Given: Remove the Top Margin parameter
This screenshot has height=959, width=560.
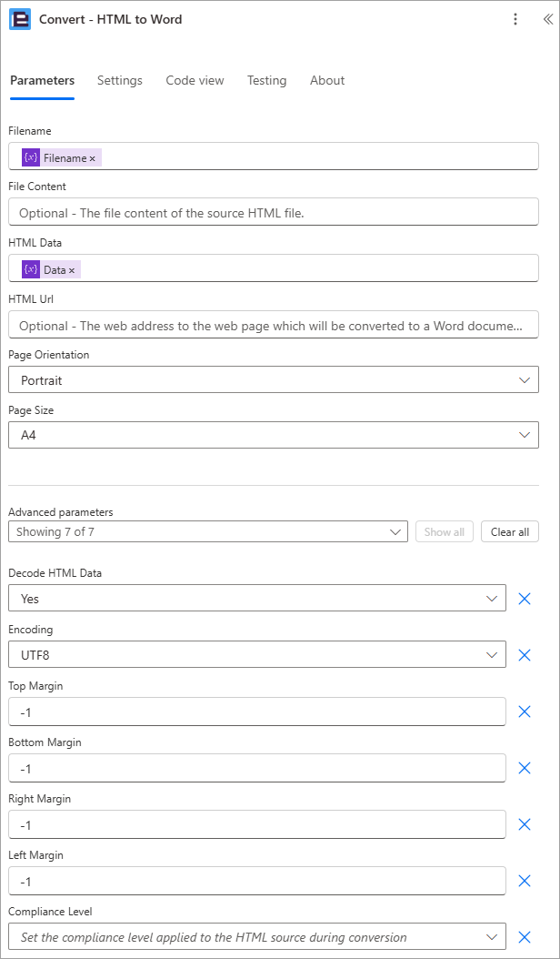Looking at the screenshot, I should (524, 712).
